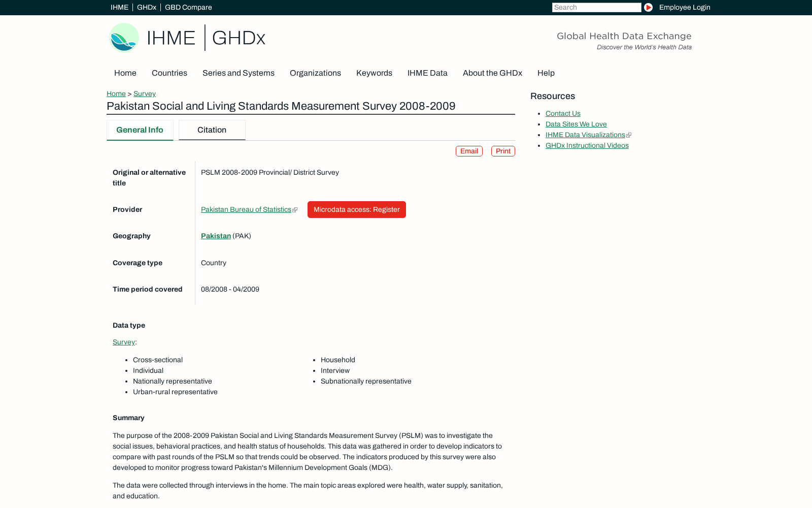Click the red search submit arrow icon

tap(648, 7)
